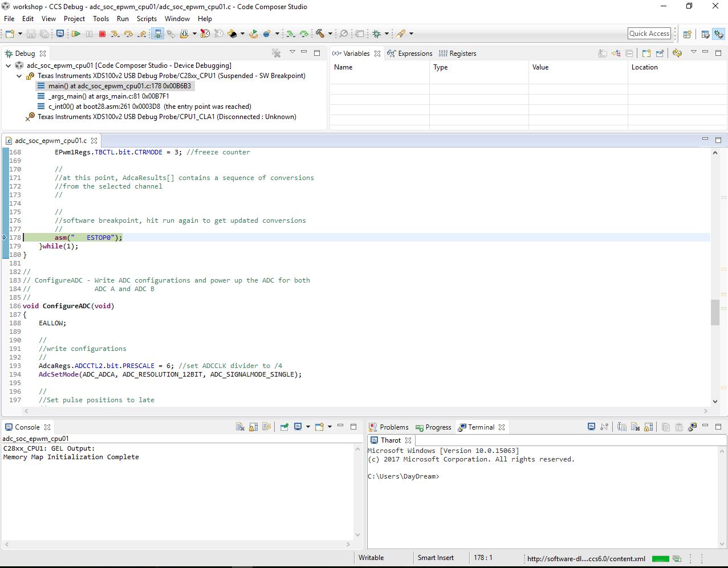This screenshot has width=728, height=568.
Task: Click the New file toolbar icon
Action: click(x=10, y=34)
